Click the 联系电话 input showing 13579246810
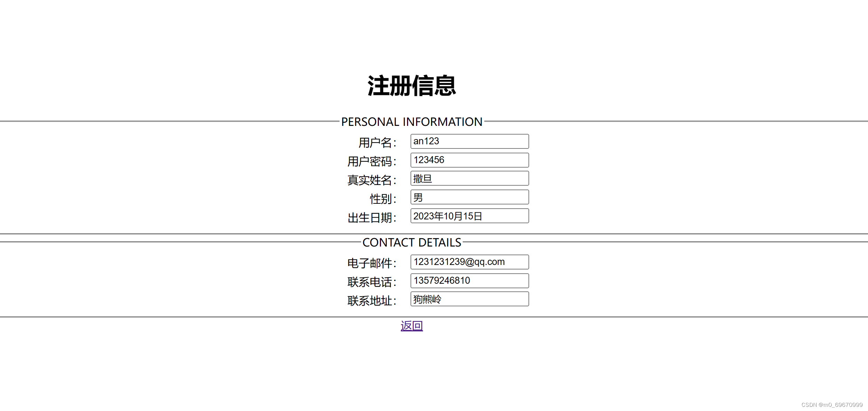 click(469, 281)
